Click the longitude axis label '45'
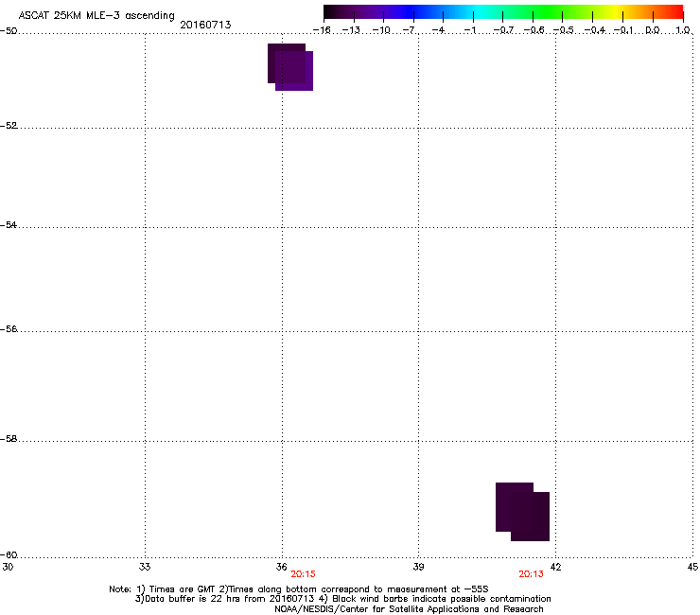700x615 pixels. 692,567
